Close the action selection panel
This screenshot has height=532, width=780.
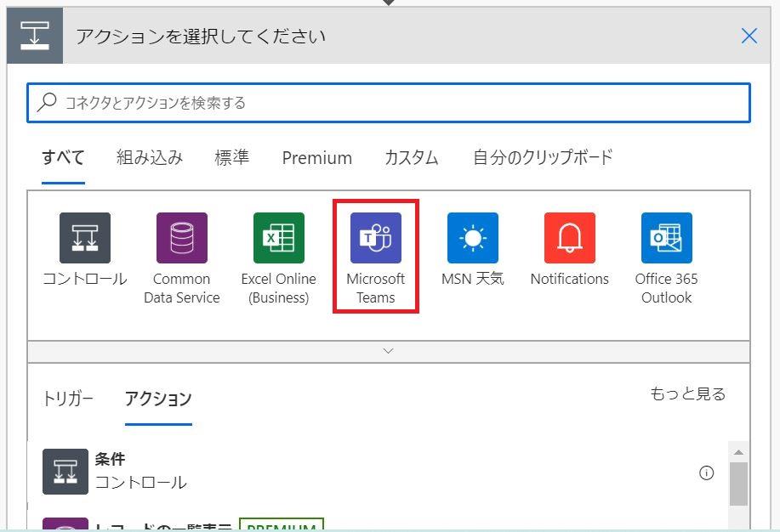[x=749, y=36]
